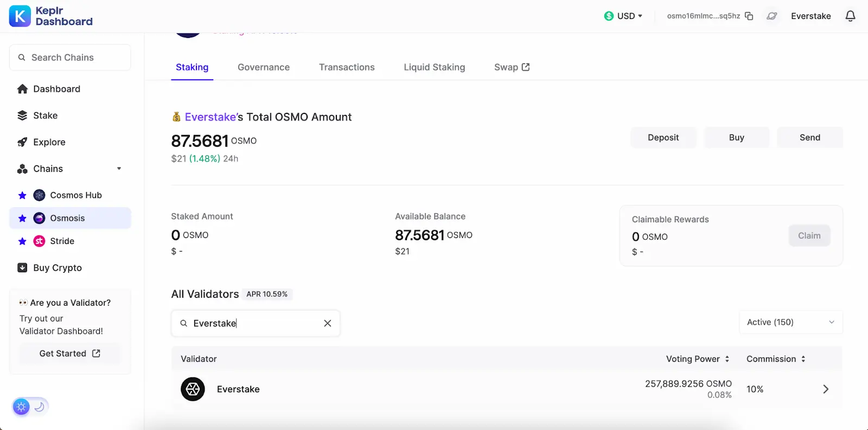The height and width of the screenshot is (430, 868).
Task: Click the Search Chains input
Action: 70,57
